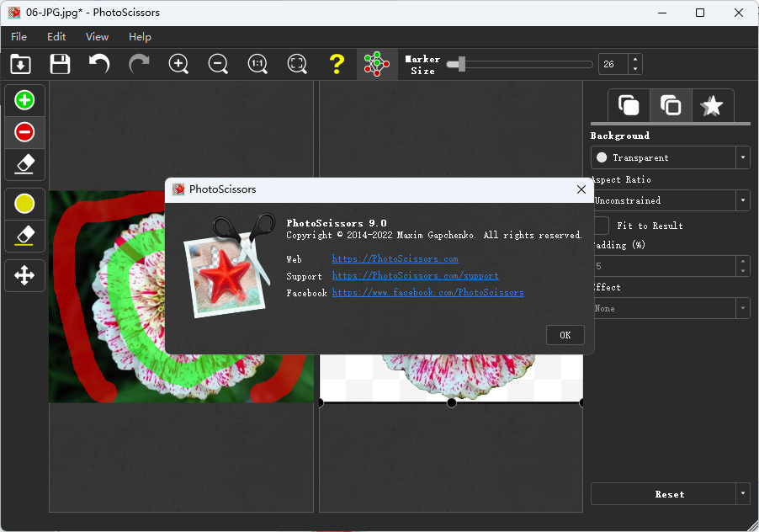Expand the Effect None dropdown
This screenshot has width=759, height=532.
coord(671,308)
